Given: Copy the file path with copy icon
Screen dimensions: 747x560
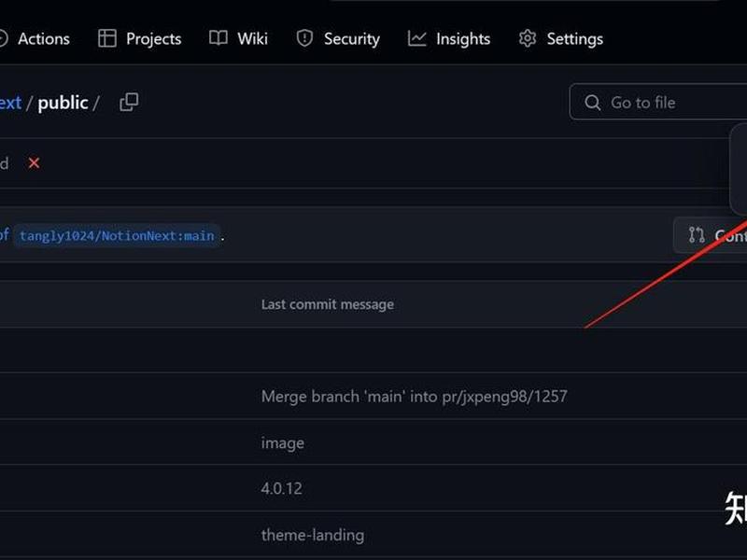Looking at the screenshot, I should point(129,102).
